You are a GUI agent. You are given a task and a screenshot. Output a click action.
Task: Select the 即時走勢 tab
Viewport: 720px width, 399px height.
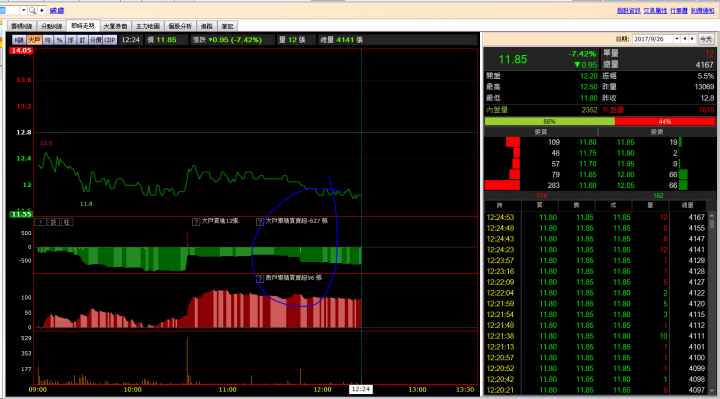[83, 26]
